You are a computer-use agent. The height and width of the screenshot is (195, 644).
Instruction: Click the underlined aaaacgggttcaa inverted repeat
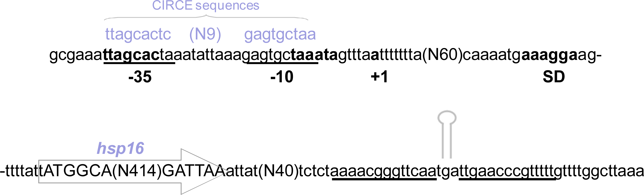384,171
